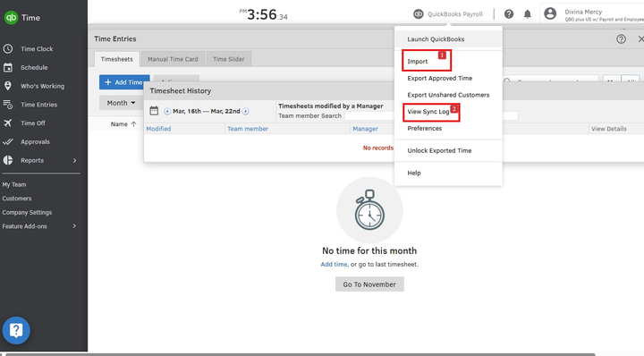644x356 pixels.
Task: Open the help question mark in header
Action: pos(509,14)
